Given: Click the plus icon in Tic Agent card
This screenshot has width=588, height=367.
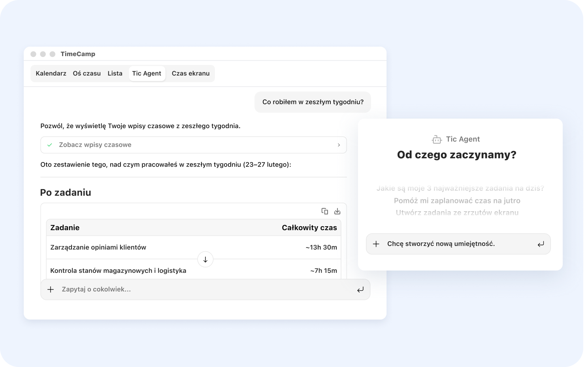Looking at the screenshot, I should pyautogui.click(x=376, y=244).
